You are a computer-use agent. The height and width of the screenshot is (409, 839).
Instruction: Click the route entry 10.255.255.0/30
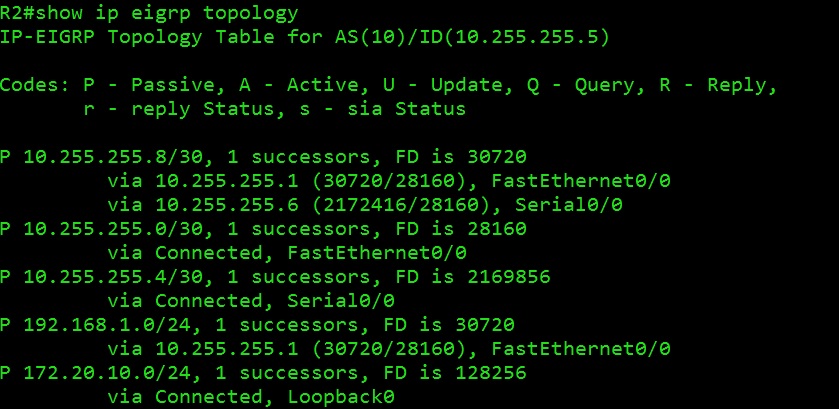(x=113, y=229)
